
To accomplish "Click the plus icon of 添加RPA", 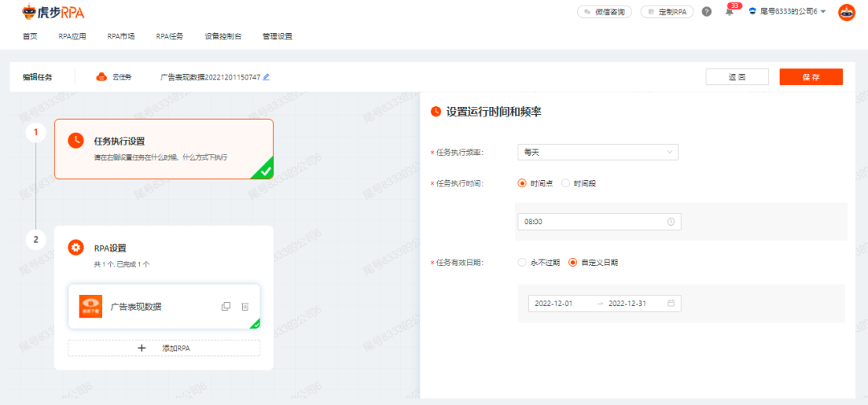I will [141, 348].
